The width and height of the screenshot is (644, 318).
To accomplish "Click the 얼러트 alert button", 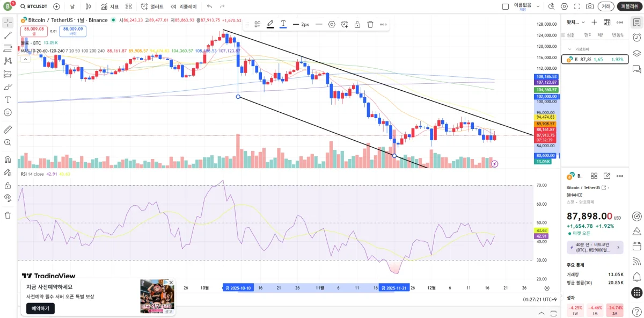I will [152, 6].
